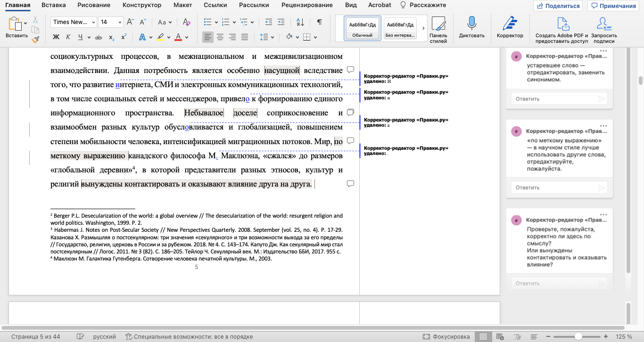Toggle bold (Ж) formatting
This screenshot has height=342, width=644.
56,37
